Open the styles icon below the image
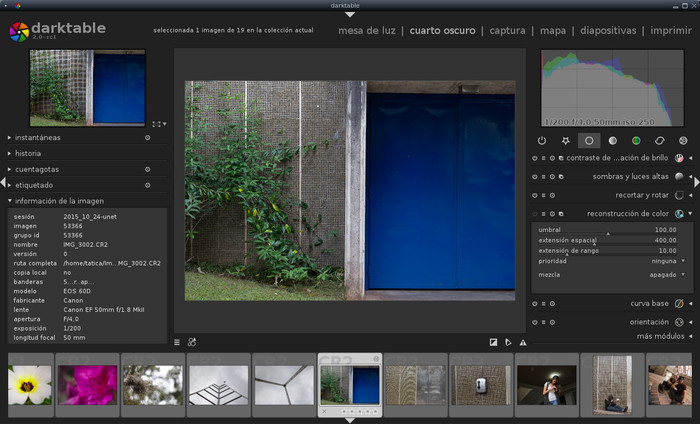 point(191,342)
